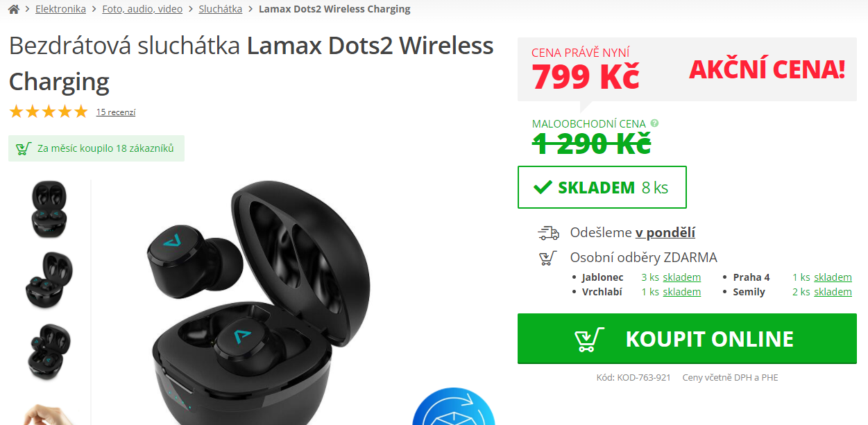Open the 15 recenzí reviews link
The width and height of the screenshot is (868, 425).
pyautogui.click(x=116, y=112)
